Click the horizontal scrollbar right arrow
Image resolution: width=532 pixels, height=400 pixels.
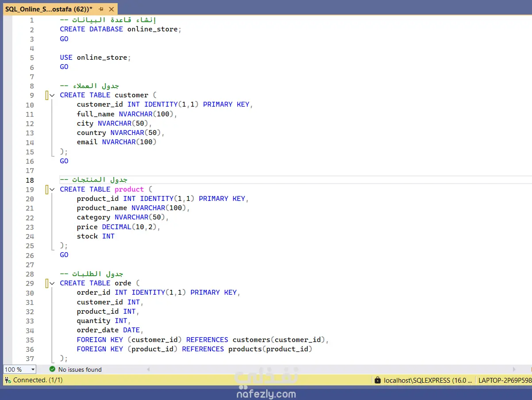coord(514,369)
